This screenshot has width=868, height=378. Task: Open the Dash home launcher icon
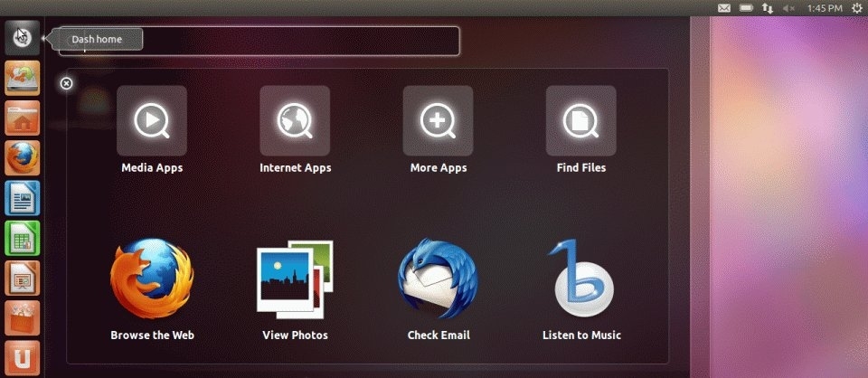[22, 38]
